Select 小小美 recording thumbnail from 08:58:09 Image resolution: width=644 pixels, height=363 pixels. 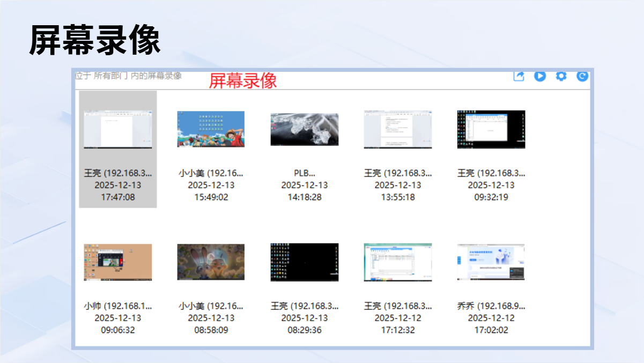211,262
